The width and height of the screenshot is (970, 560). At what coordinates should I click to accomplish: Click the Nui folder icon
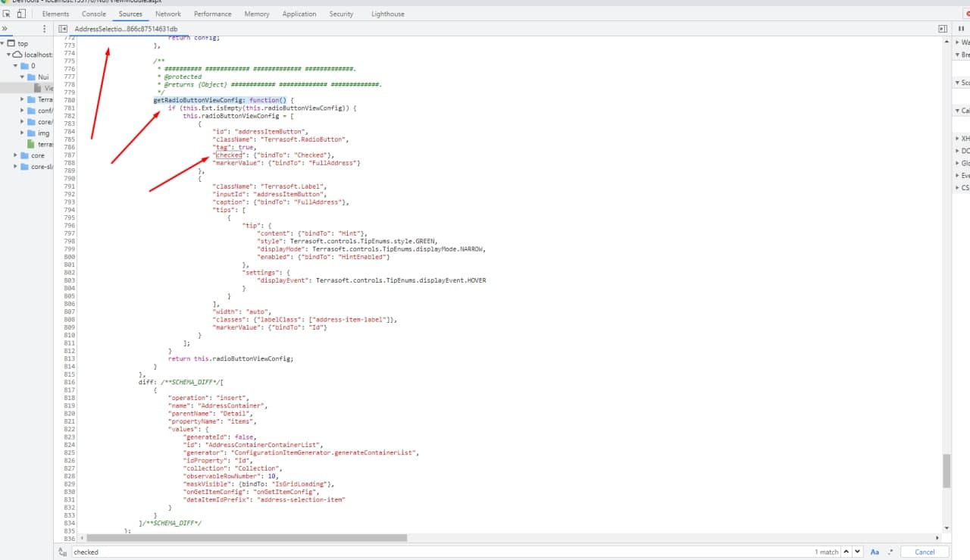31,77
